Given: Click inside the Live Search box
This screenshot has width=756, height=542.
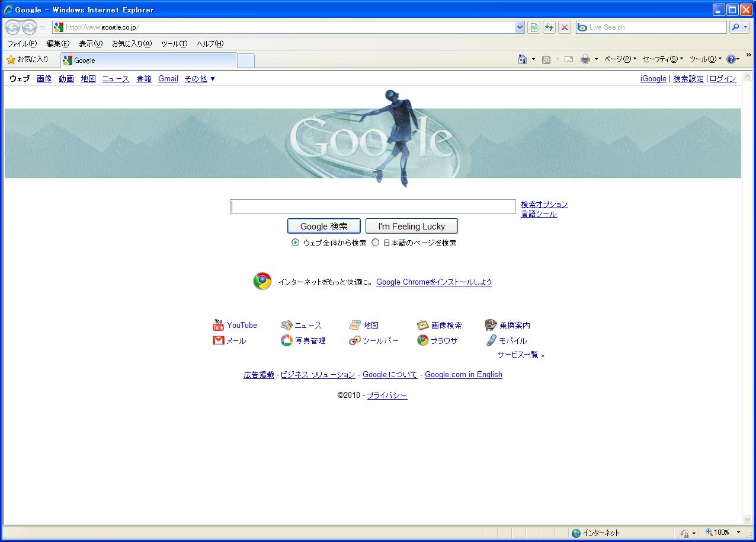Looking at the screenshot, I should click(651, 27).
